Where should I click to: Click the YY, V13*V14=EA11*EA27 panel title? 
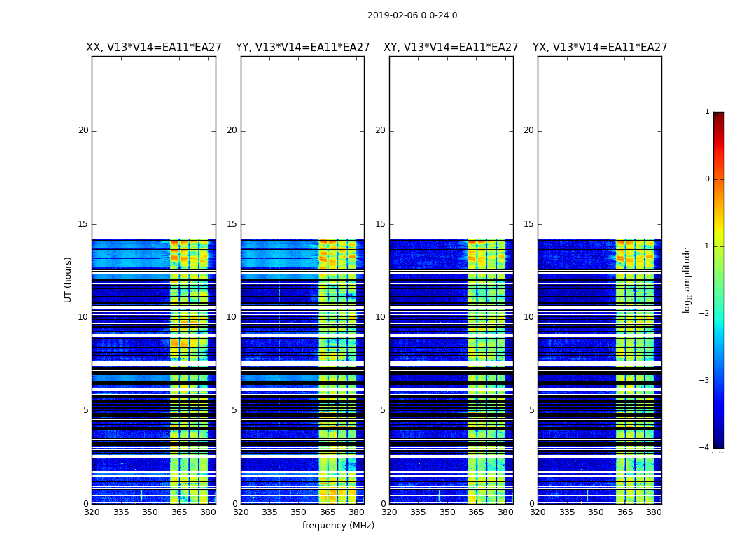pyautogui.click(x=303, y=48)
